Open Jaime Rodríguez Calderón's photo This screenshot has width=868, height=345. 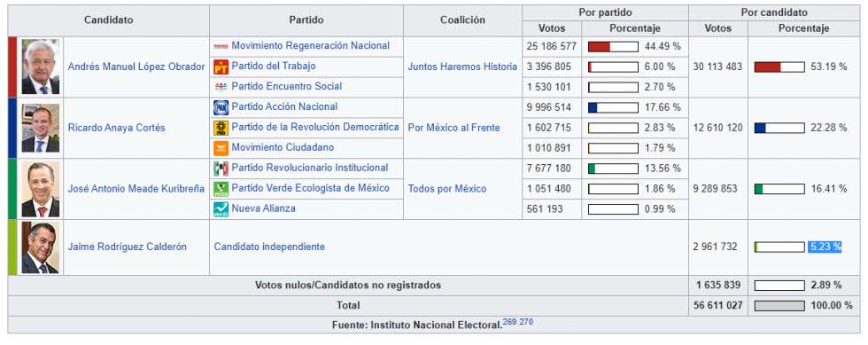pos(41,247)
